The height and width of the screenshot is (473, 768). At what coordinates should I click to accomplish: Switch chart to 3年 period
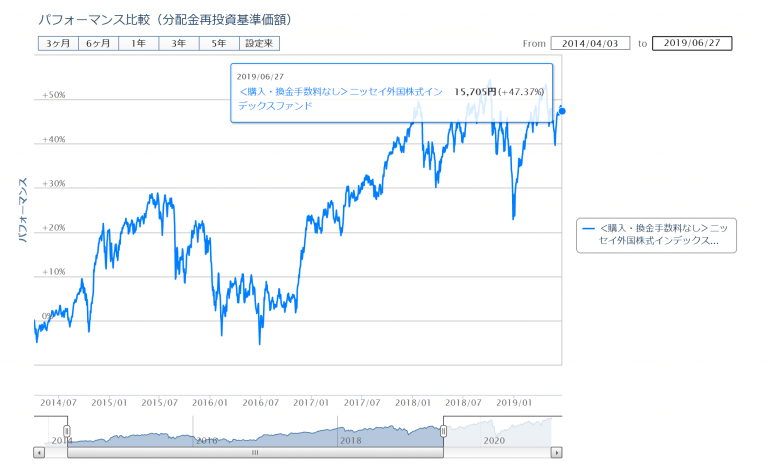[x=178, y=43]
